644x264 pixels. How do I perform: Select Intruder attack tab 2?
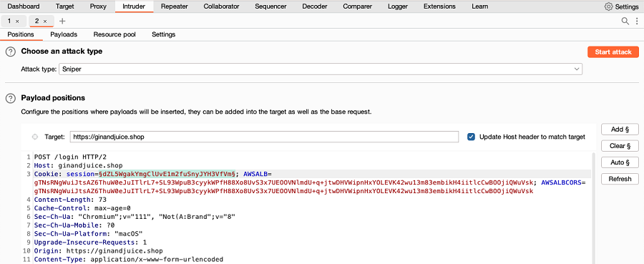(42, 21)
